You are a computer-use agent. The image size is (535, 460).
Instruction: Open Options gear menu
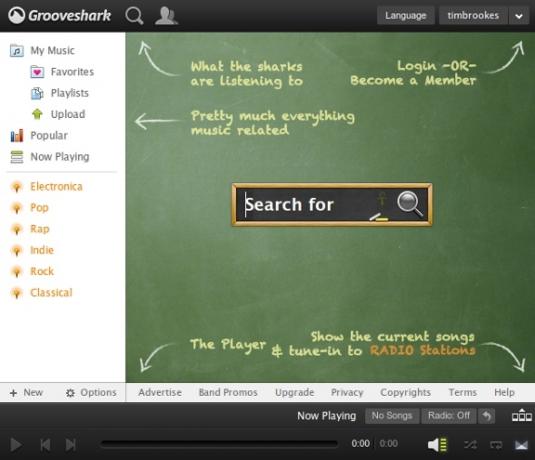click(91, 392)
